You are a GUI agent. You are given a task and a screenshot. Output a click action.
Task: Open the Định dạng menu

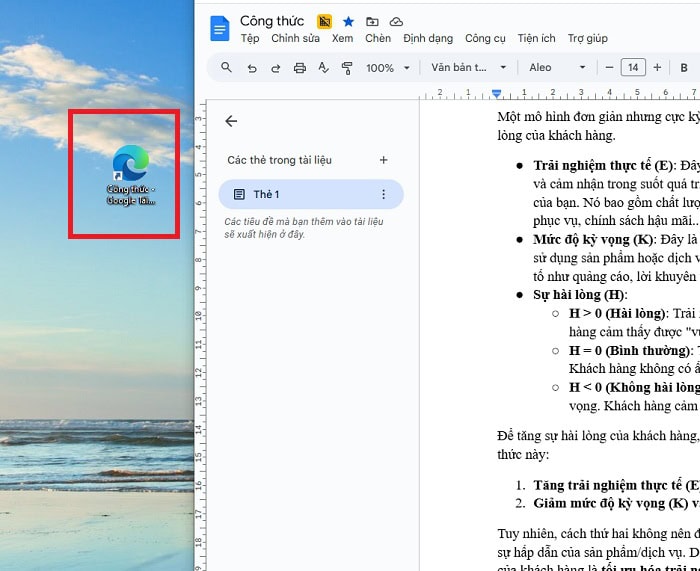[x=428, y=39]
